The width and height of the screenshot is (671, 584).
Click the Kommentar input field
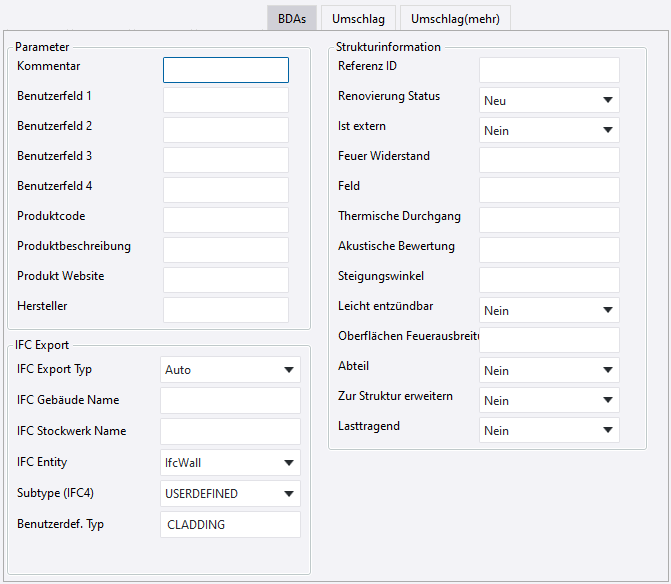pyautogui.click(x=226, y=70)
